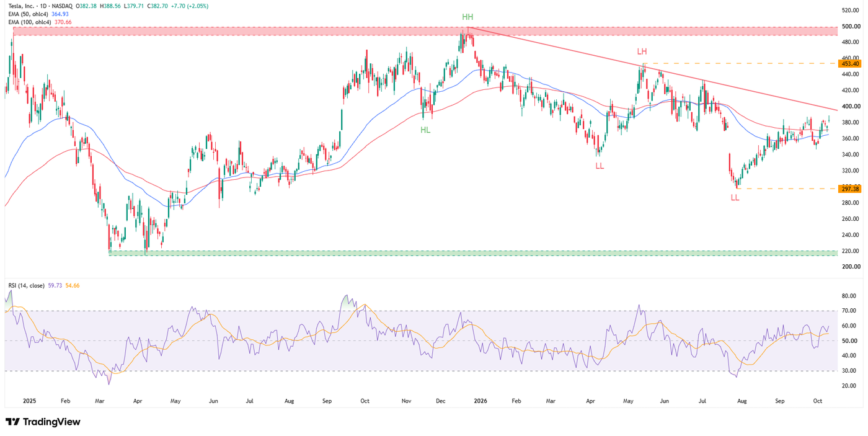Image resolution: width=868 pixels, height=436 pixels.
Task: Click the LL label beside the 297.38 line
Action: (735, 197)
